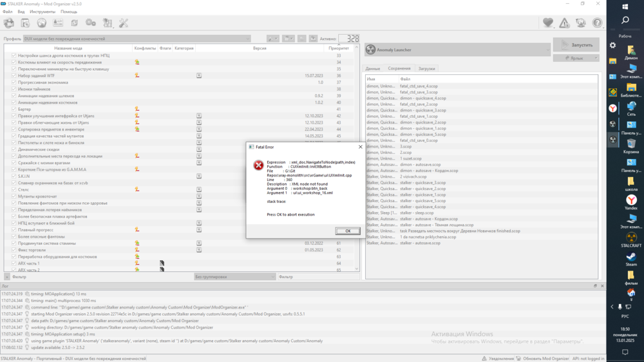The image size is (644, 362).
Task: Toggle checkbox for 'Иконки тайников' mod
Action: [14, 89]
